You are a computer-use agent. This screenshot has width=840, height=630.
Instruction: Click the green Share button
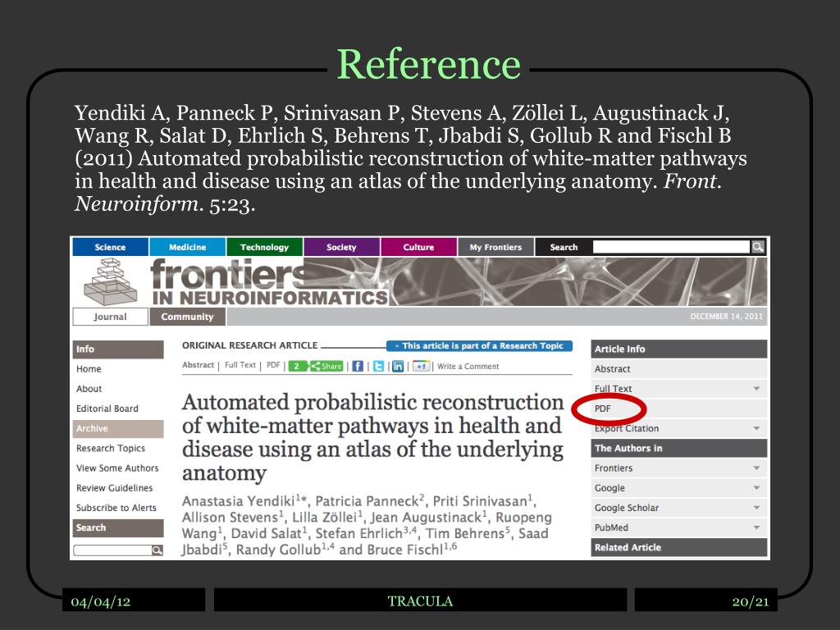click(x=326, y=367)
